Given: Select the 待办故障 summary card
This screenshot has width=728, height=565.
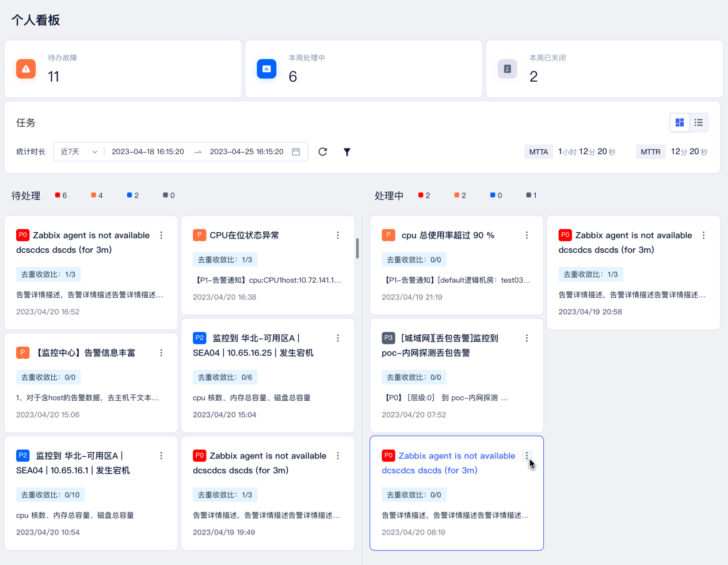Looking at the screenshot, I should [x=123, y=69].
